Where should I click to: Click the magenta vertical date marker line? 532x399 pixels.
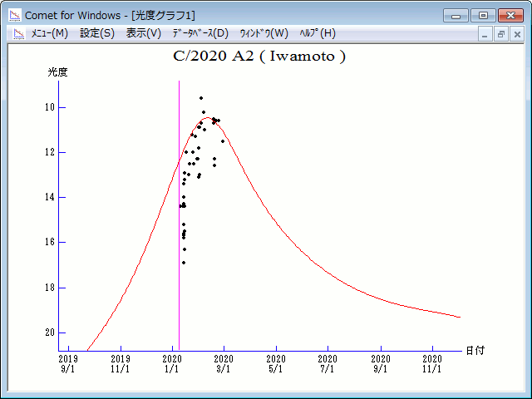point(180,215)
